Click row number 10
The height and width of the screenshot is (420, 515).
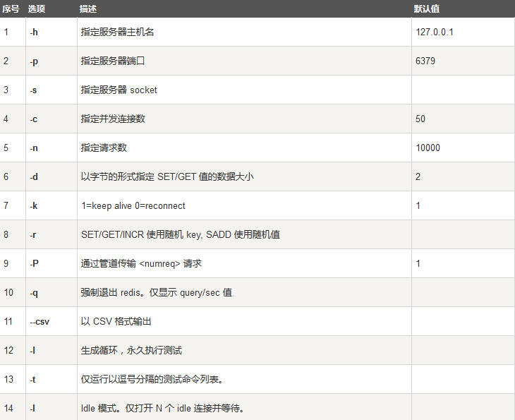tap(8, 292)
